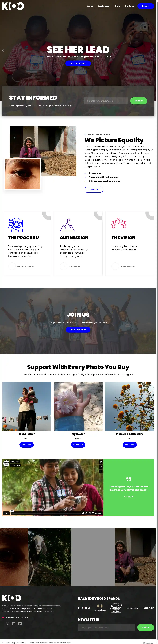Like the video with heart icon
This screenshot has height=644, width=158.
101,462
